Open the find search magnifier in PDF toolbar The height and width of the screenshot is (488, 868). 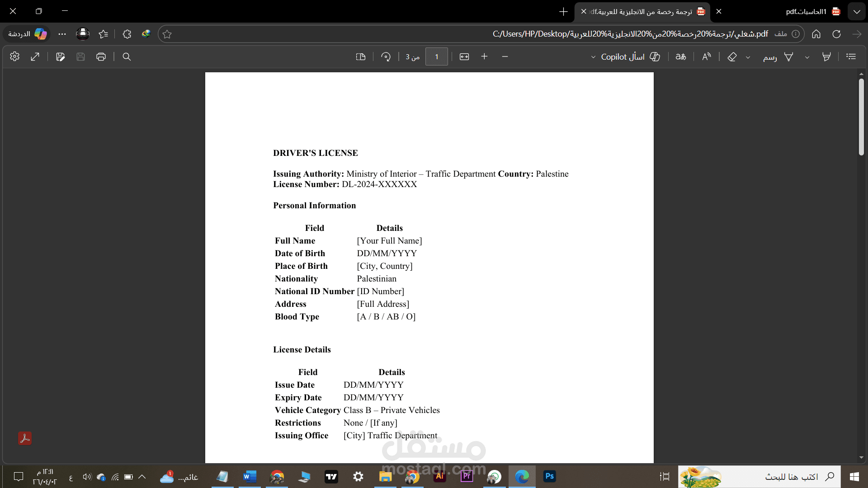(x=127, y=56)
